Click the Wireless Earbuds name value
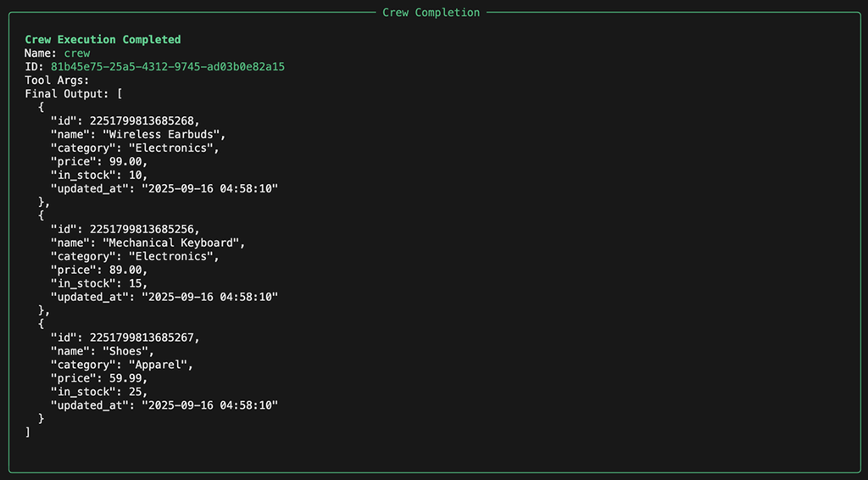Viewport: 868px width, 480px height. click(164, 135)
